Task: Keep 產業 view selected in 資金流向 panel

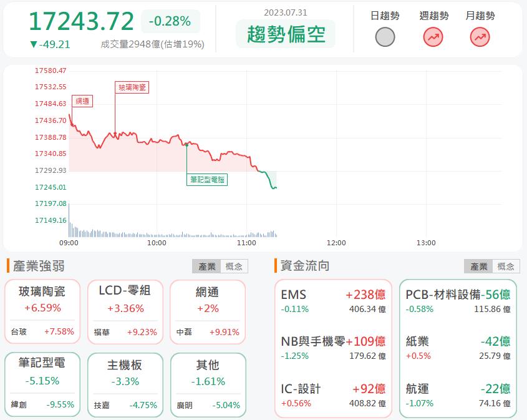Action: pyautogui.click(x=480, y=265)
